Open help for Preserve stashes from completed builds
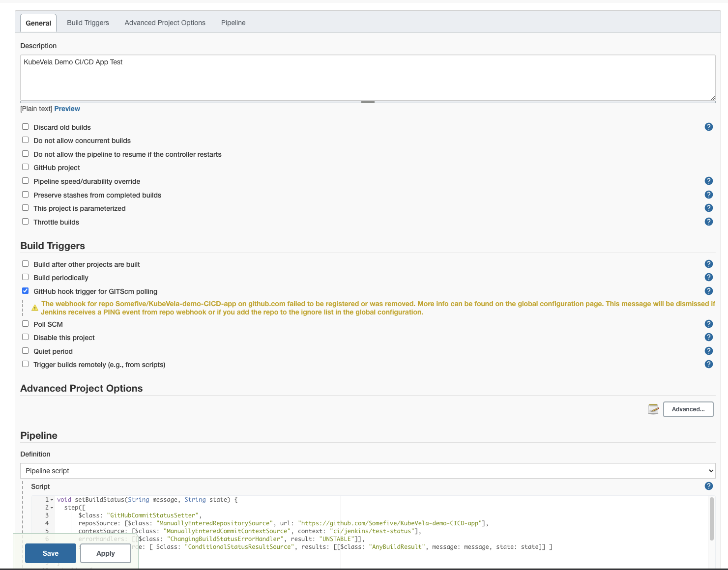Screen dimensions: 728x570 (x=708, y=195)
